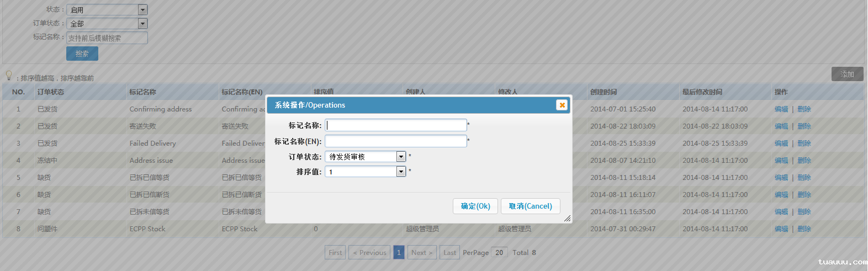Click the blue 搜索 button
The width and height of the screenshot is (868, 271).
82,54
